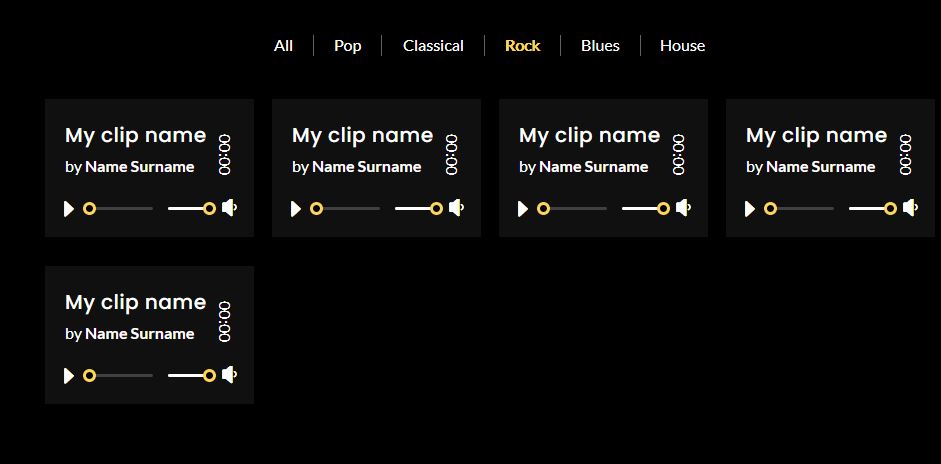Play the first clip in top row
The image size is (941, 464).
[x=69, y=209]
